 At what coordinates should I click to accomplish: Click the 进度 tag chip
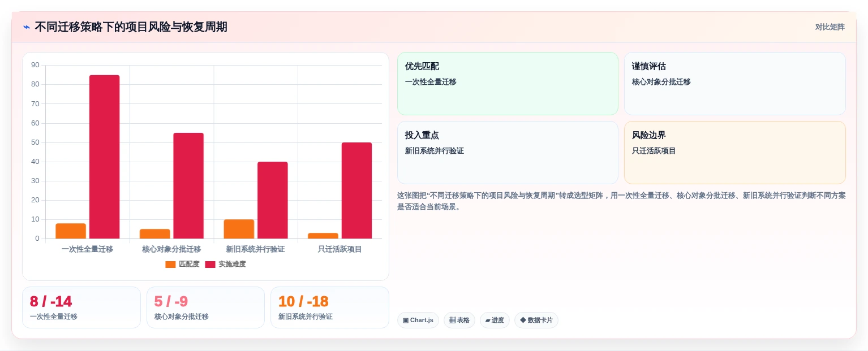pos(495,320)
